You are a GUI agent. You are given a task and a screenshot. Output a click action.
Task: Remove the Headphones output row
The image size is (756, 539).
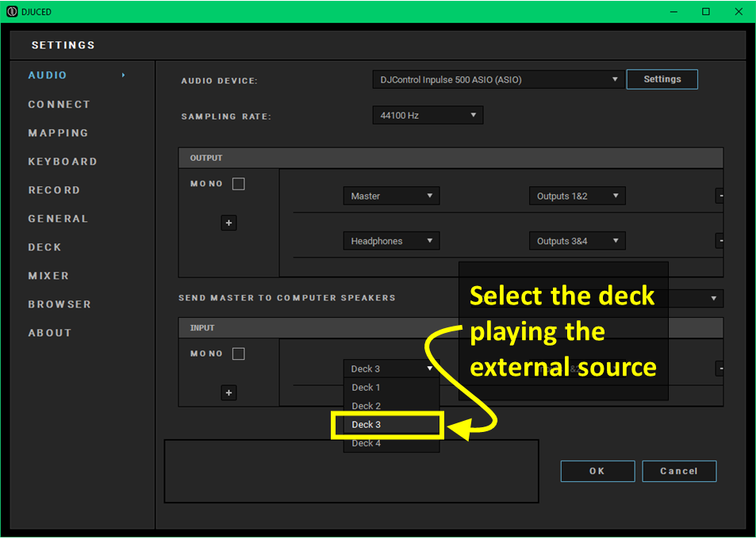pos(720,240)
